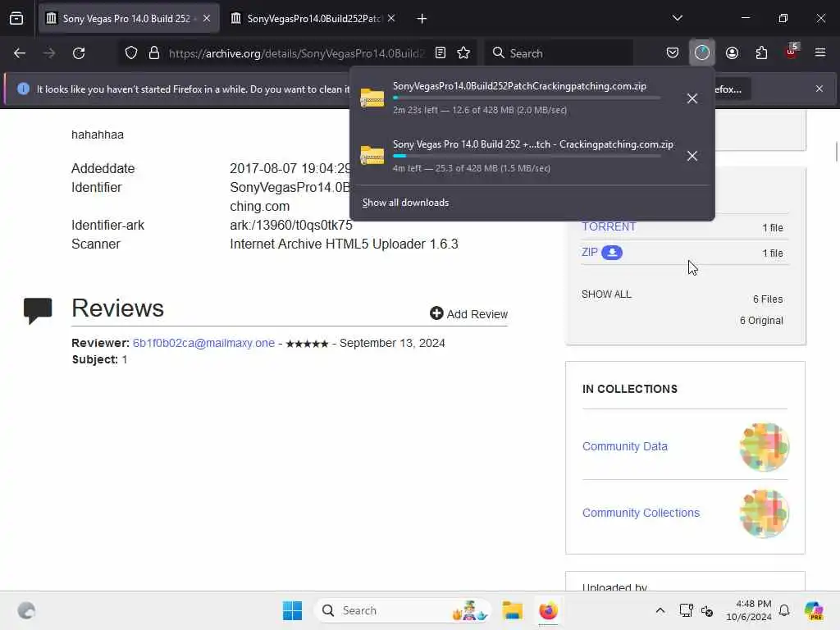The height and width of the screenshot is (630, 840).
Task: Open the Firefox application menu
Action: (x=820, y=53)
